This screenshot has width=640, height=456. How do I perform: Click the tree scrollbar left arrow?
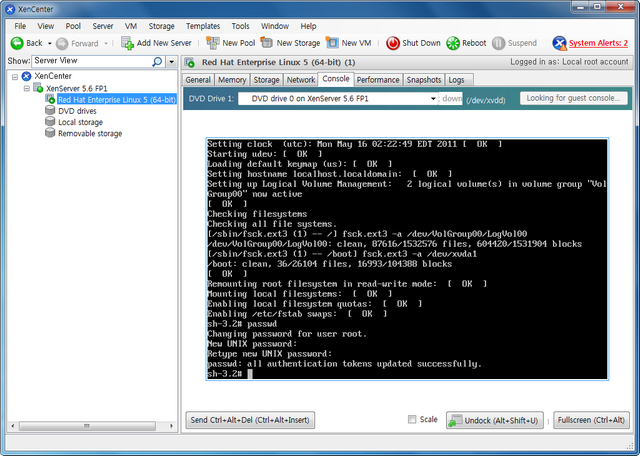pyautogui.click(x=13, y=426)
